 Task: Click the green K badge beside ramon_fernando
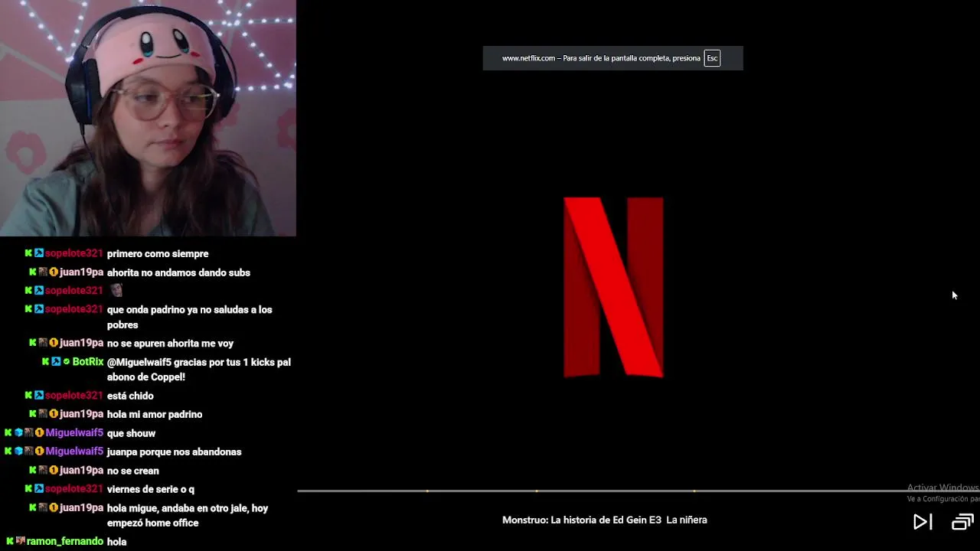click(x=9, y=541)
